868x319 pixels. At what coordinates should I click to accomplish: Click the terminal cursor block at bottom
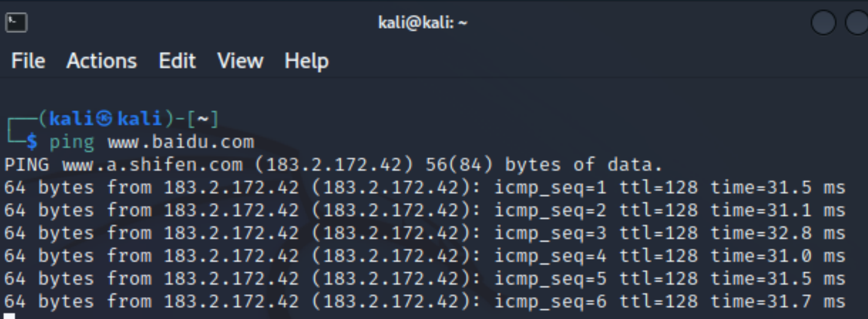pos(9,316)
